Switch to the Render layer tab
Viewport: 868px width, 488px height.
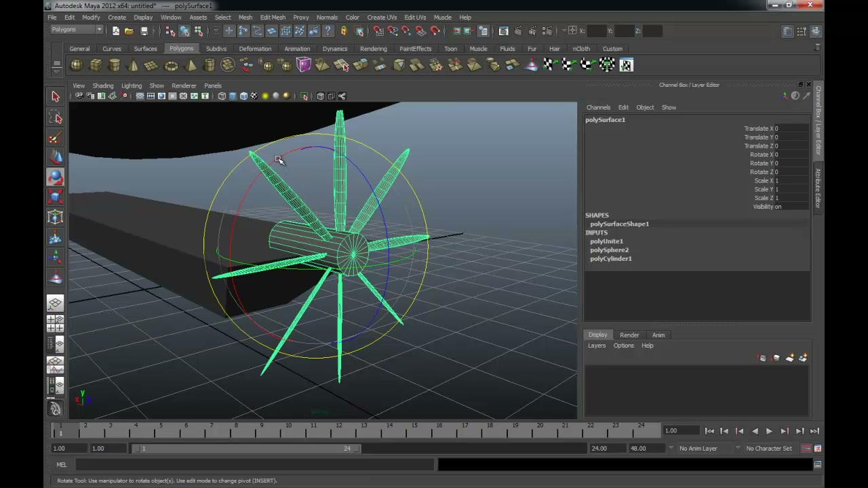(629, 335)
